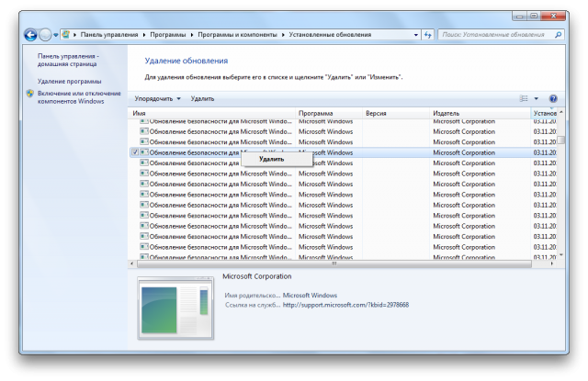This screenshot has height=381, width=588.
Task: Close the Установленные обновления window
Action: (553, 17)
